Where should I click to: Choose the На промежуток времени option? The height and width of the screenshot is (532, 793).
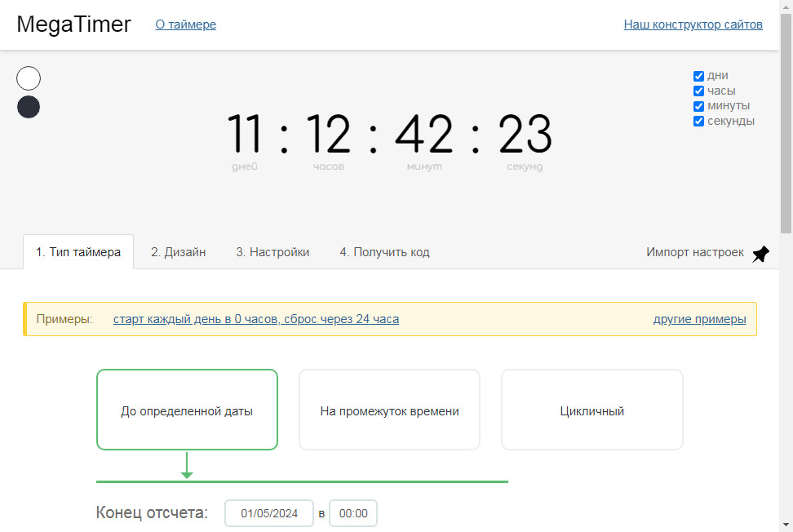point(389,410)
